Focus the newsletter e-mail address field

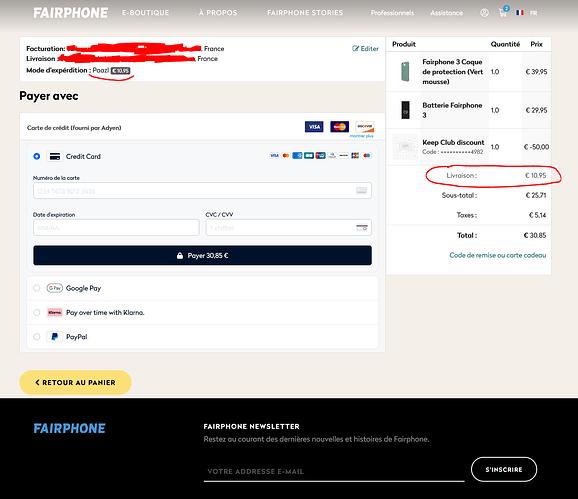tap(334, 471)
